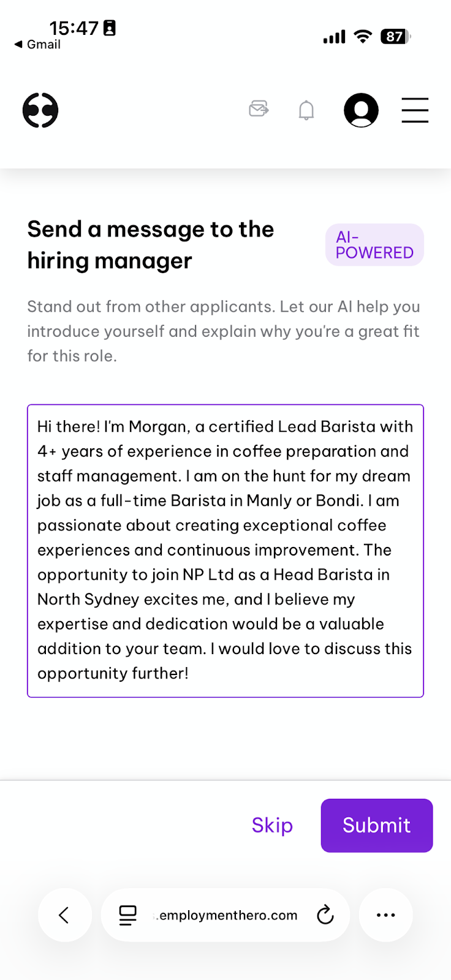Tap the battery indicator in status bar
This screenshot has width=451, height=980.
[x=396, y=37]
